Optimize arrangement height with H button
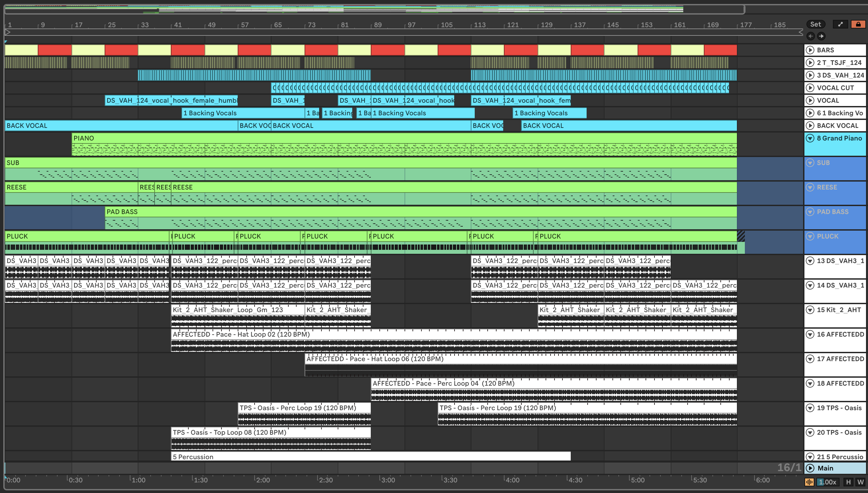868x493 pixels. 848,482
